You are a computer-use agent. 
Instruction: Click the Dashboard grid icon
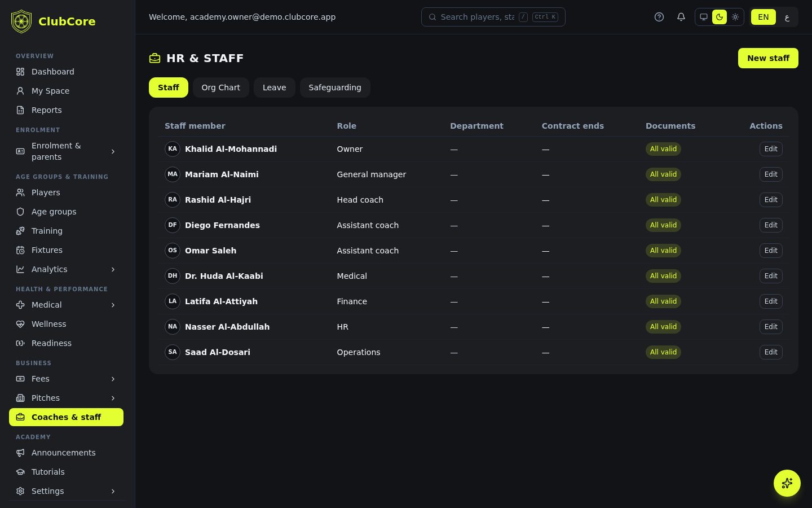coord(20,72)
